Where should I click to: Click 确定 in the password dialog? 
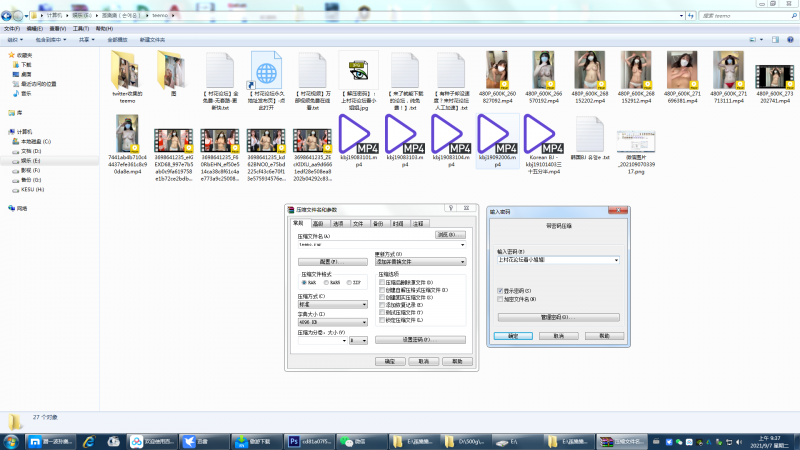pyautogui.click(x=513, y=336)
